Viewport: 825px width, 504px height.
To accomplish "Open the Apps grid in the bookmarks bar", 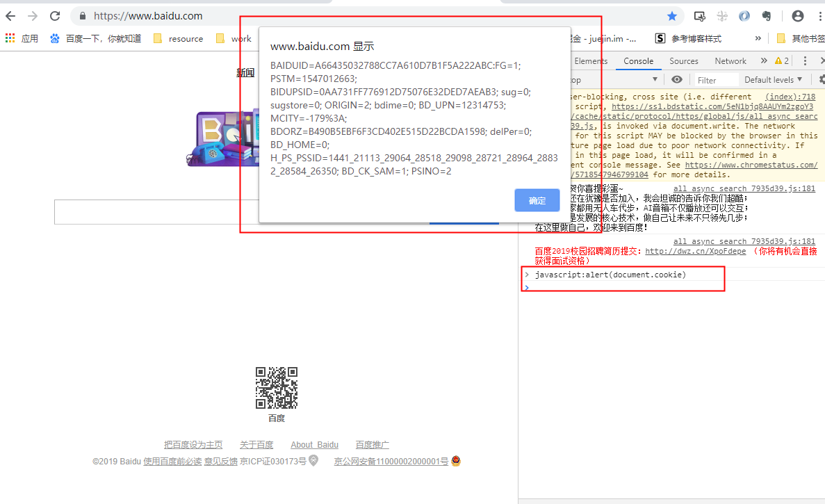I will tap(22, 38).
